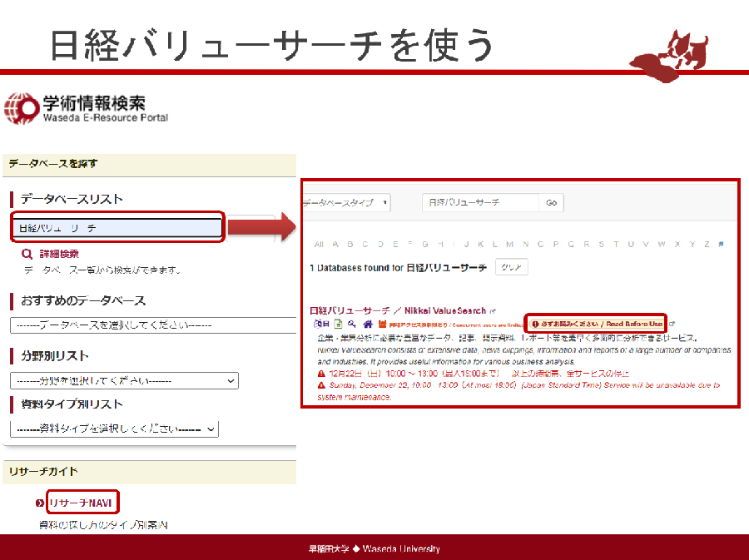Open the green document icon in the result row

point(338,325)
